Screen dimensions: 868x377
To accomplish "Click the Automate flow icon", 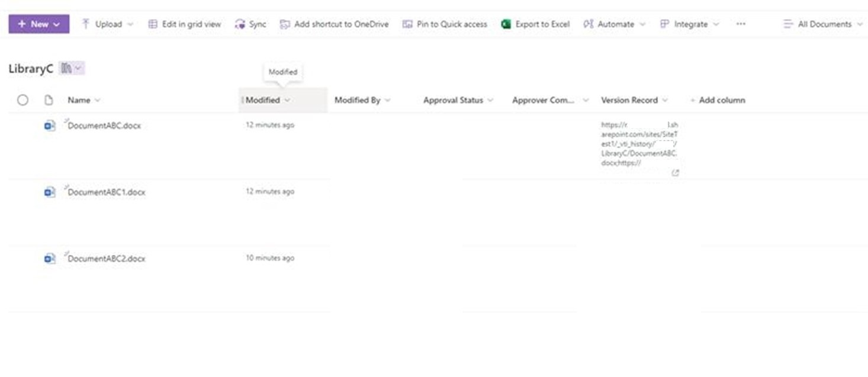I will pyautogui.click(x=588, y=24).
